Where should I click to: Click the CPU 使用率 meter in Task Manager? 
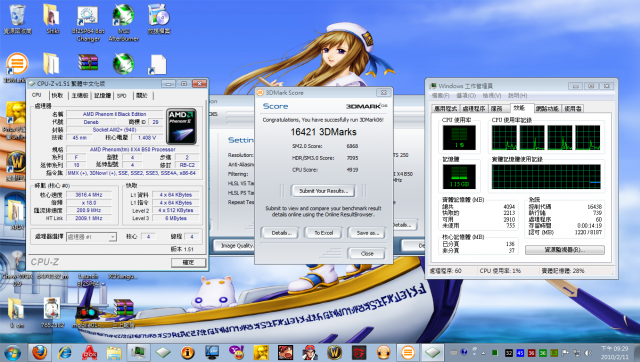click(x=459, y=138)
